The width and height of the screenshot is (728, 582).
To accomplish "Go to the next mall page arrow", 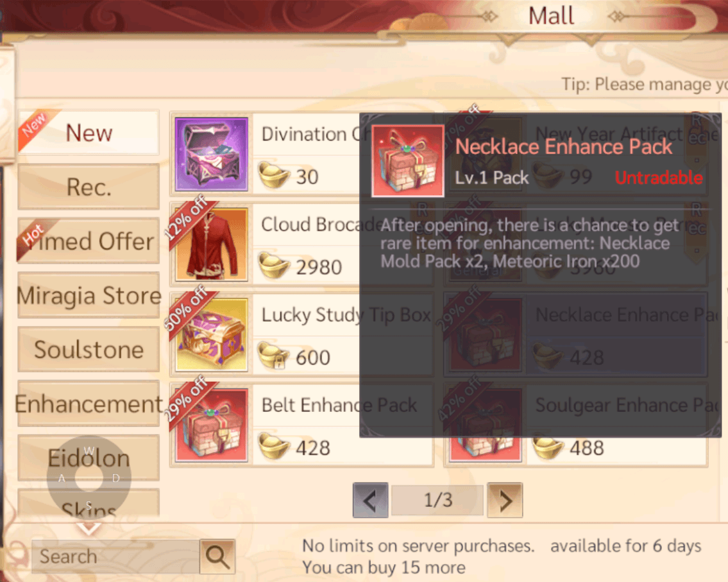I will (505, 501).
